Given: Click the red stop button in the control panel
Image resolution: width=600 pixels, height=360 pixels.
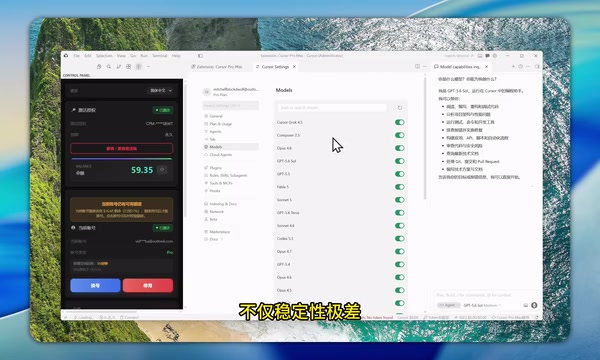Looking at the screenshot, I should (148, 285).
